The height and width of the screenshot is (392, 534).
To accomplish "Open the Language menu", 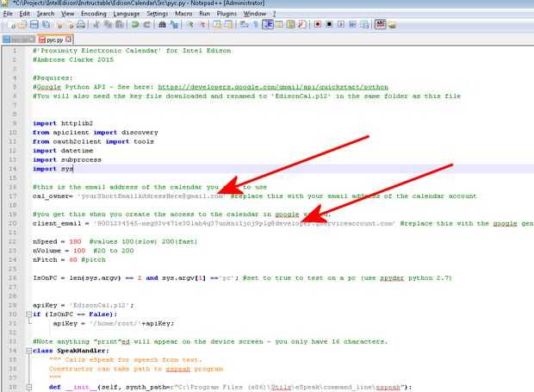I will click(x=127, y=14).
